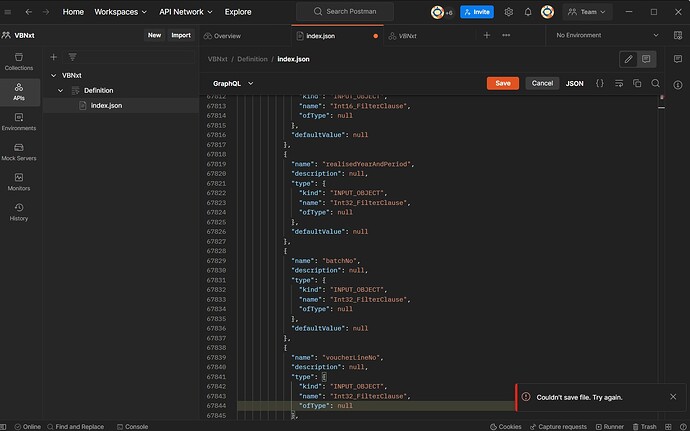Open the Workspaces dropdown menu

click(120, 12)
